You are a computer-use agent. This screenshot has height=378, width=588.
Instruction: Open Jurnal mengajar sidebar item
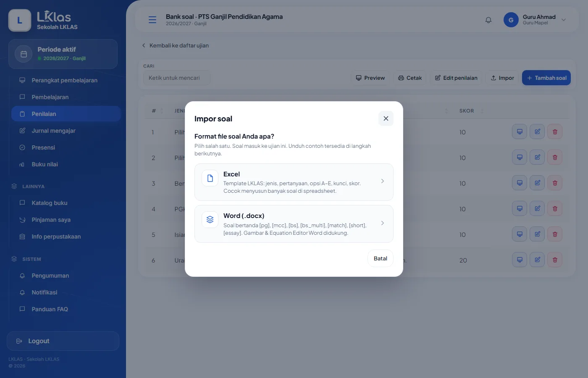coord(66,131)
